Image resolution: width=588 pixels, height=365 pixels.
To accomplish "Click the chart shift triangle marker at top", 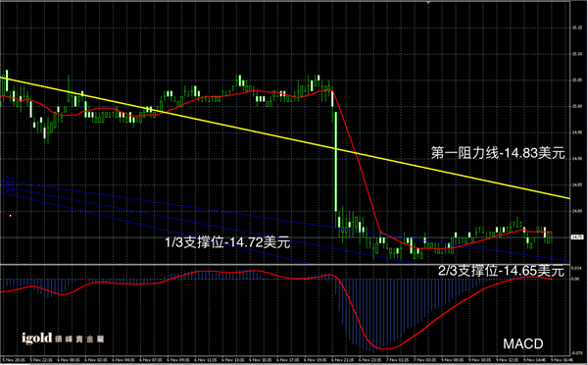I will point(428,2).
